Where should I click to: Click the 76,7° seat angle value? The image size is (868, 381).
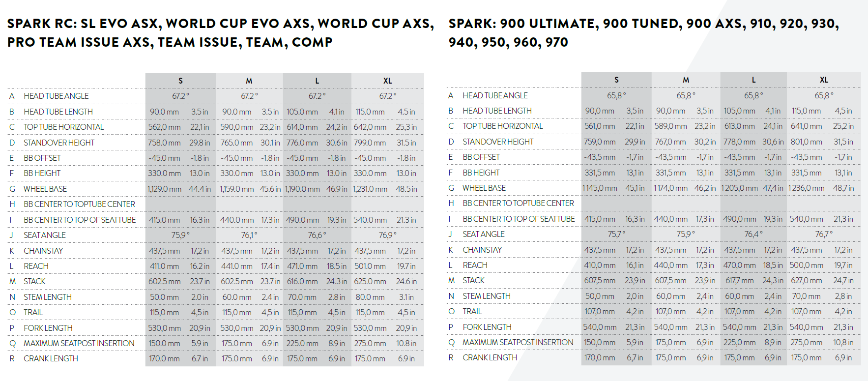(x=824, y=234)
